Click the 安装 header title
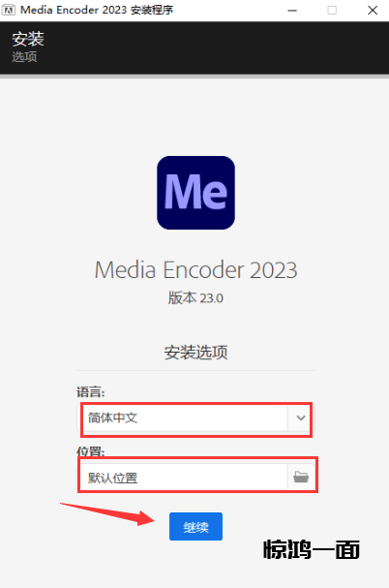 28,39
